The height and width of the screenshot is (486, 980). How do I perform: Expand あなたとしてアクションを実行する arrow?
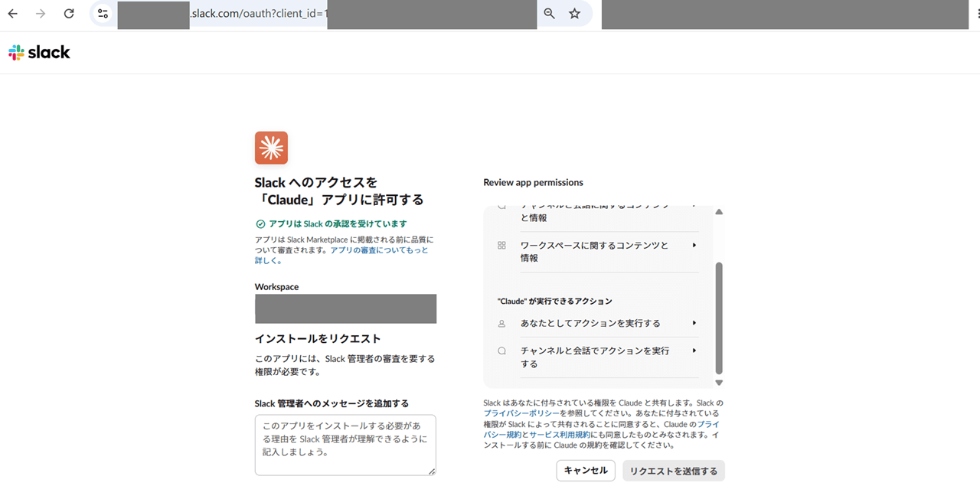point(694,324)
